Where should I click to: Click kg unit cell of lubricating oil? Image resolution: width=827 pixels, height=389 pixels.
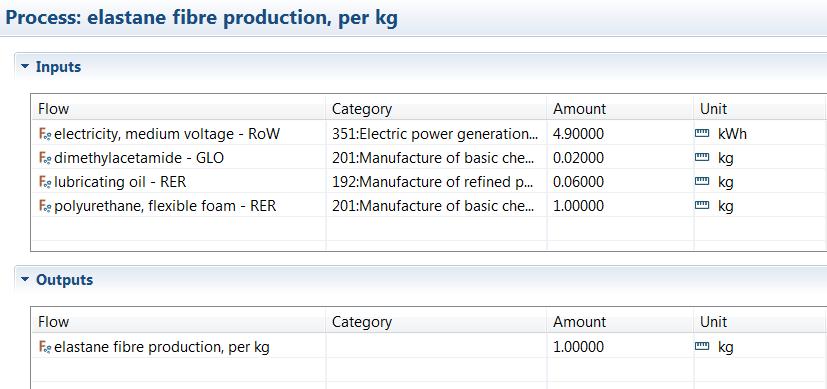tap(760, 182)
